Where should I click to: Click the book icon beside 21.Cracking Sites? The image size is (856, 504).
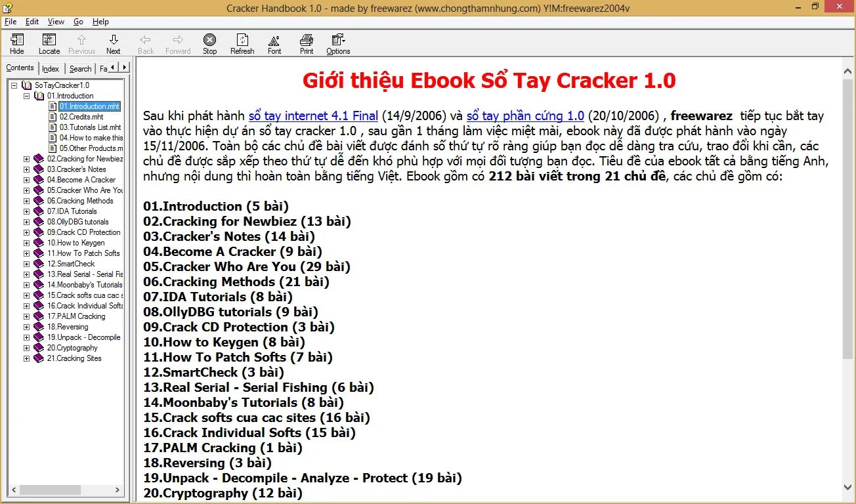point(39,358)
